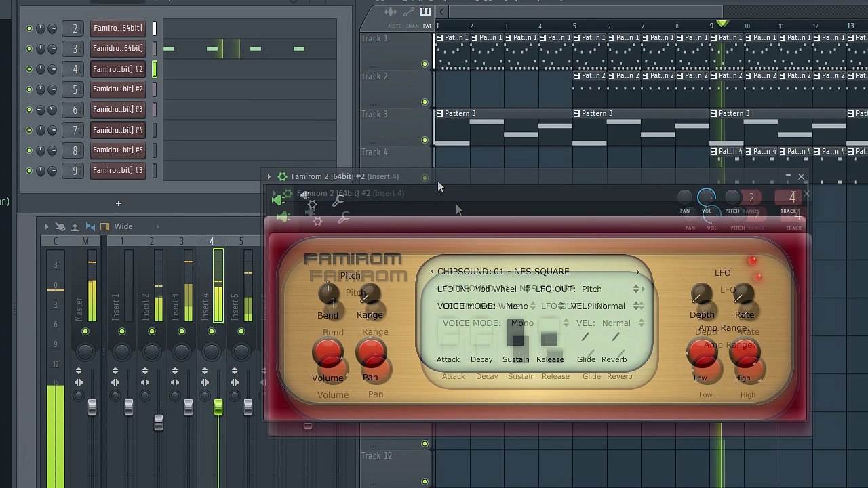Viewport: 868px width, 488px height.
Task: Open the Famidru..64bit] channel
Action: pyautogui.click(x=118, y=49)
